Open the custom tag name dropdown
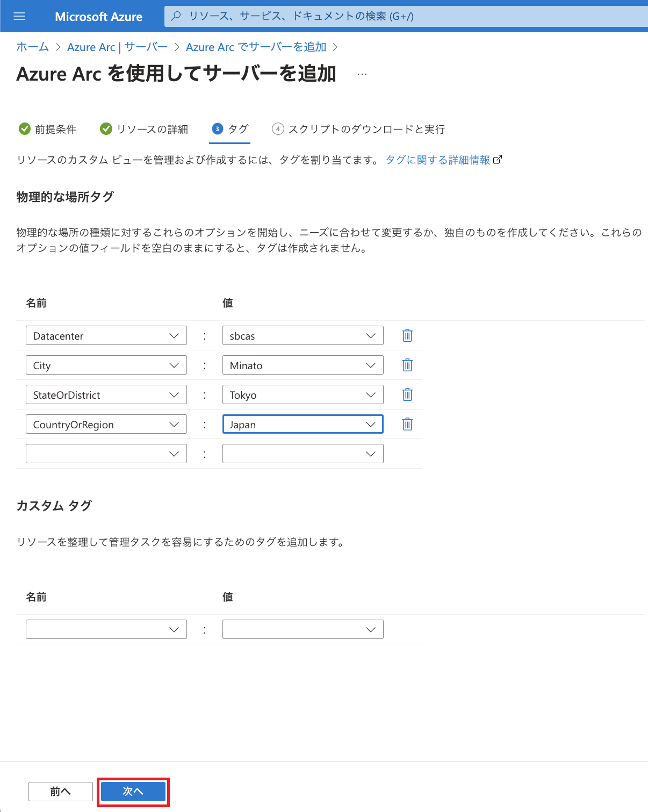 coord(106,629)
